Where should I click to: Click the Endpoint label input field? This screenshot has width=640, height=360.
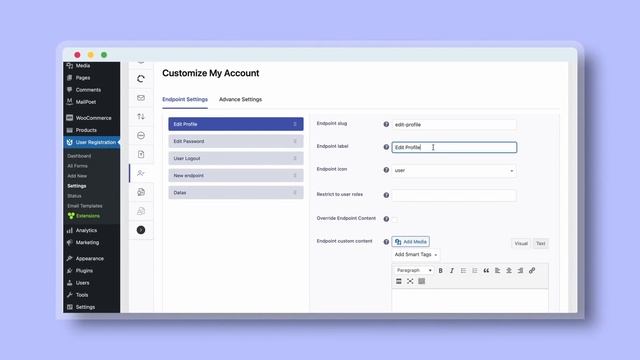(x=454, y=147)
